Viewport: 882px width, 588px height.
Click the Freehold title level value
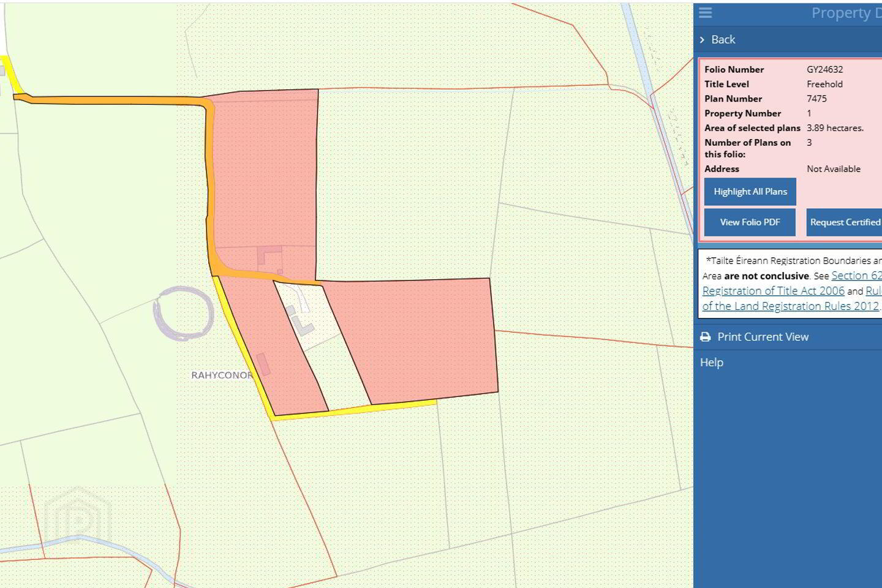pyautogui.click(x=824, y=85)
